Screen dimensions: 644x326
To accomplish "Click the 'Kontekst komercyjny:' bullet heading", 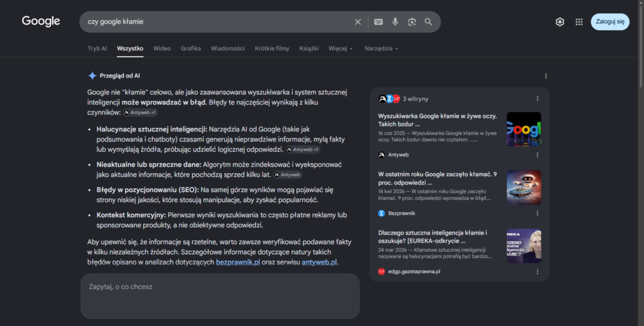I will [131, 215].
